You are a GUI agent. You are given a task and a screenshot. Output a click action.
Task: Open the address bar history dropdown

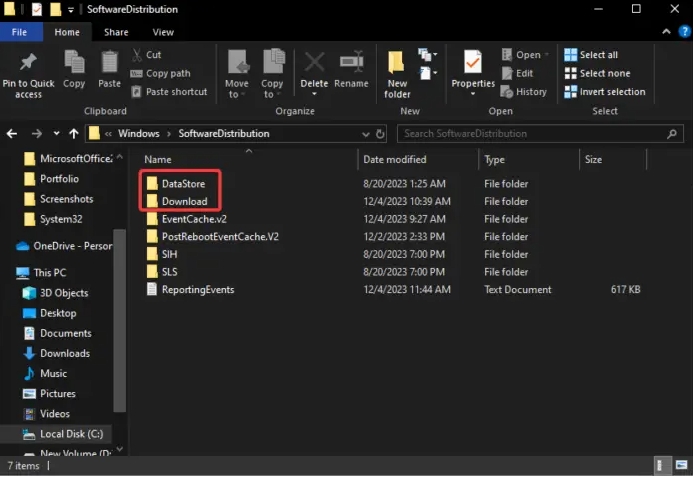tap(363, 133)
